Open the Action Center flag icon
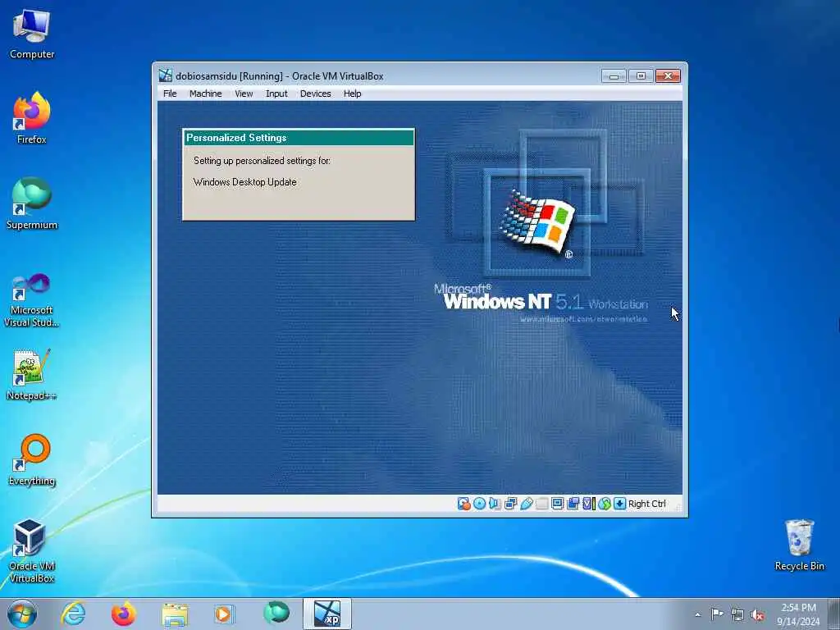840x630 pixels. point(717,614)
